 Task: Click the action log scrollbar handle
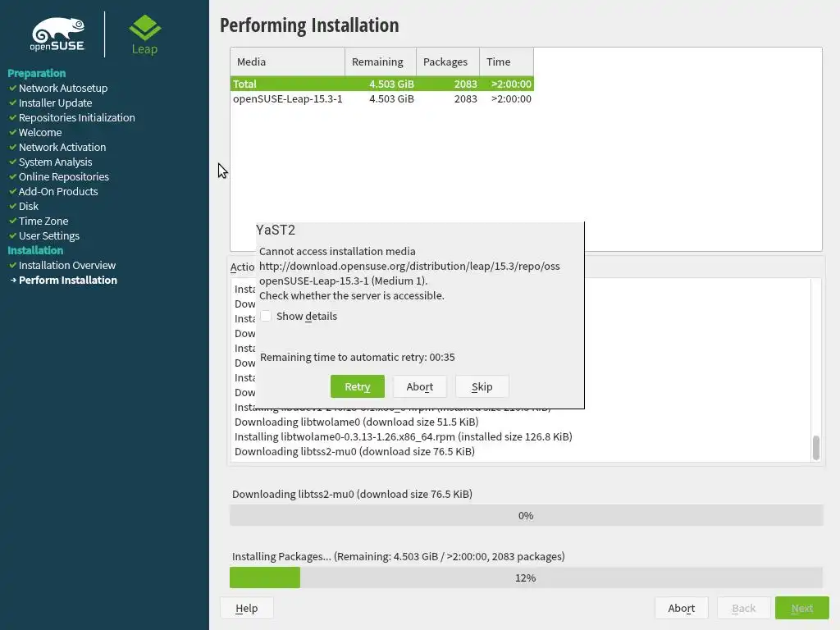point(816,448)
